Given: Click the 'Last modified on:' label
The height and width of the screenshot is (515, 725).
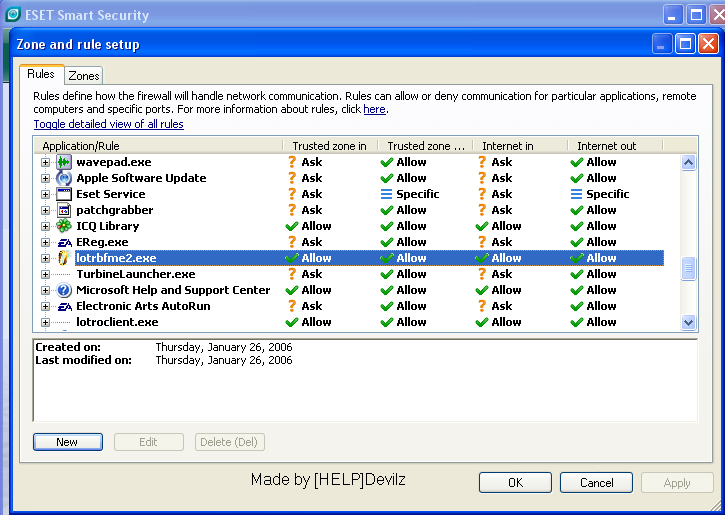Looking at the screenshot, I should click(x=83, y=360).
